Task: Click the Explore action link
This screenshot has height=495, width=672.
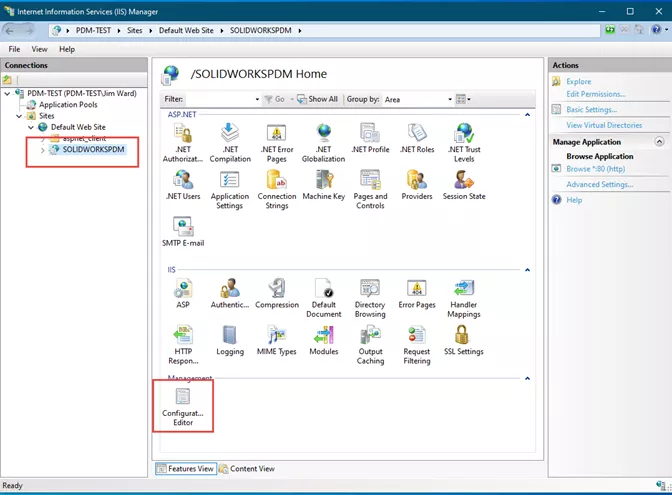Action: pos(579,81)
